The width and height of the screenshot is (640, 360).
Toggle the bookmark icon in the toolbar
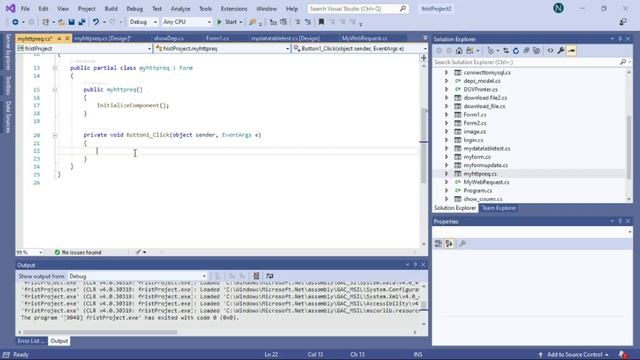pos(321,22)
